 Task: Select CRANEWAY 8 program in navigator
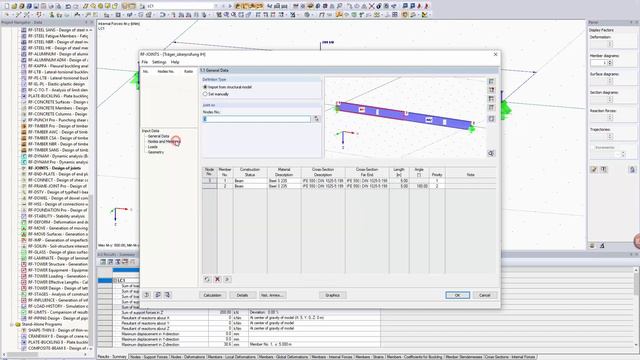tap(57, 336)
